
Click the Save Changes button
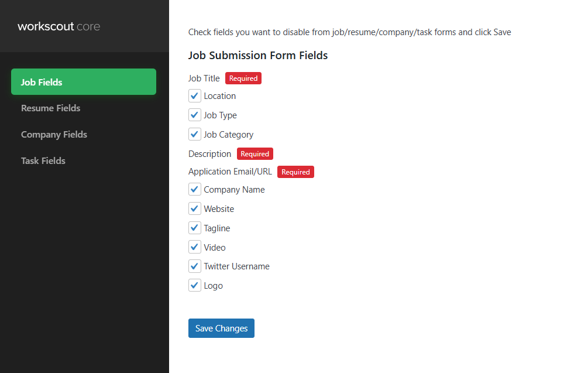coord(221,328)
